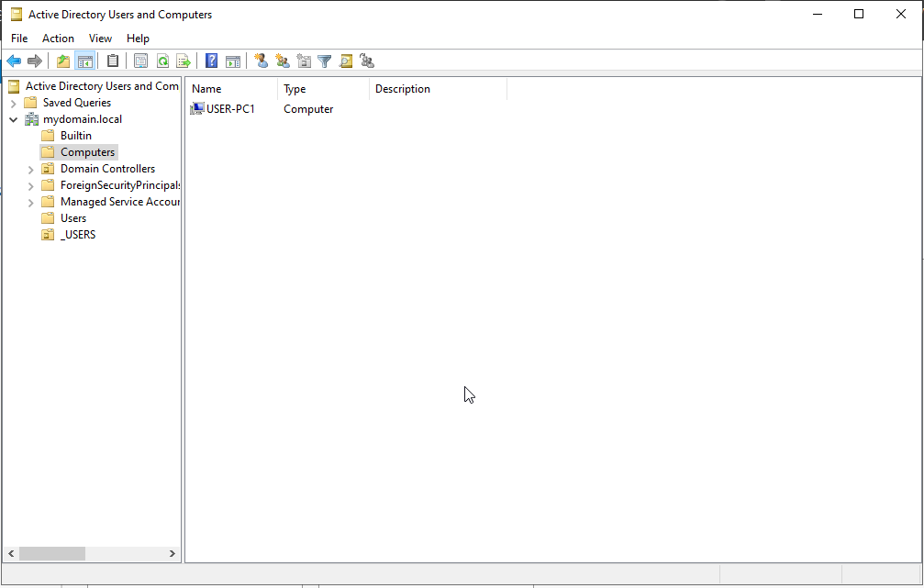This screenshot has height=588, width=924.
Task: Select the Users container
Action: [x=73, y=218]
